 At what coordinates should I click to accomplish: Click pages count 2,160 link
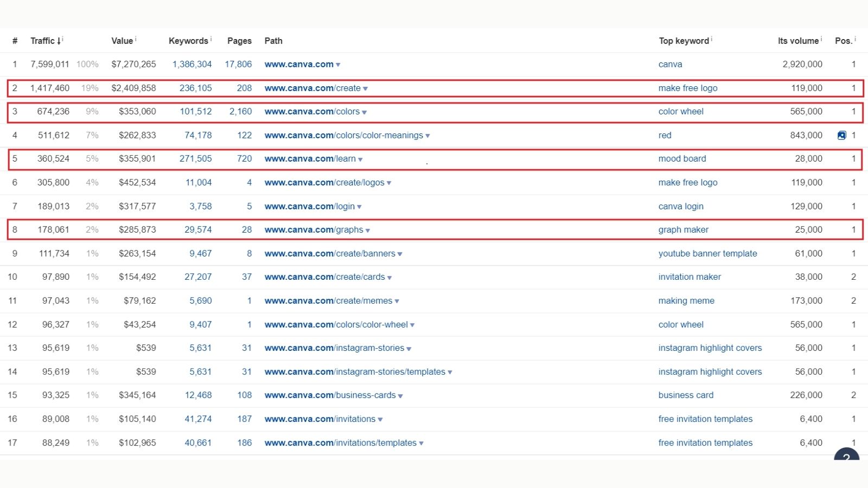241,111
